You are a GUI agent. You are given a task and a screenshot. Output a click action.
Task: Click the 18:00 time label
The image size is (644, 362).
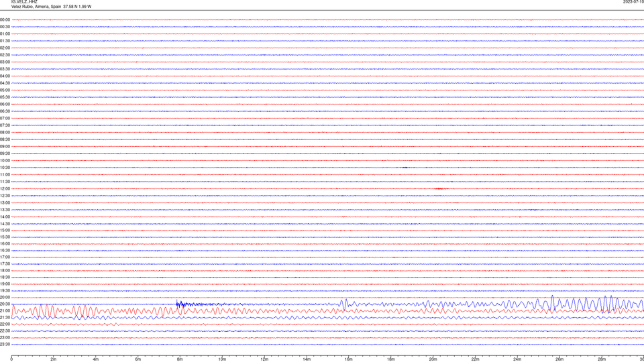5,270
